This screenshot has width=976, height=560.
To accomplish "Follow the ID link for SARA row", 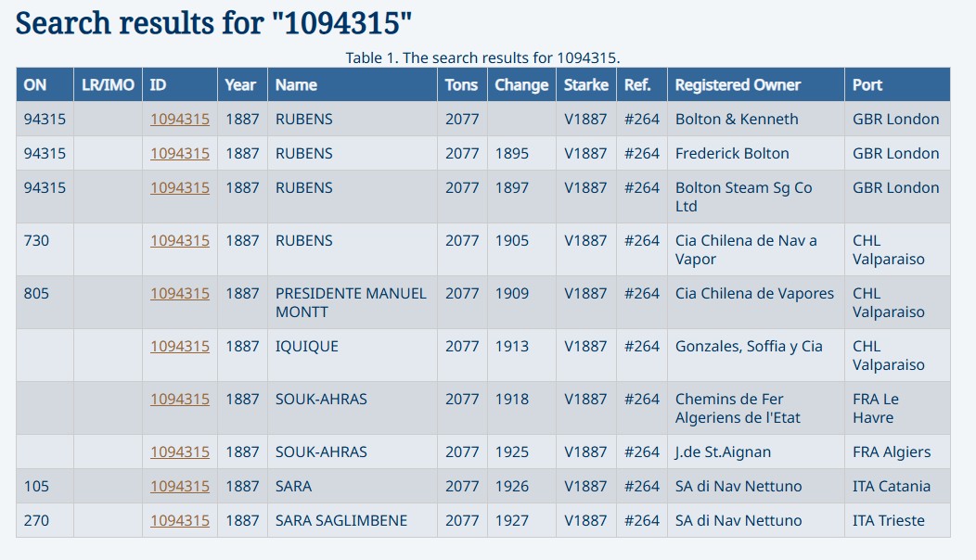I will (x=180, y=486).
